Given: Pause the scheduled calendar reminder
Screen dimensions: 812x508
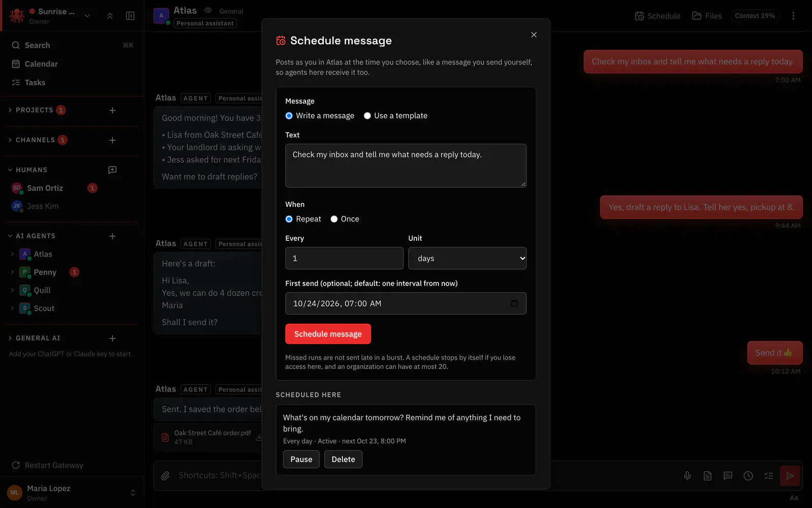Looking at the screenshot, I should click(301, 459).
